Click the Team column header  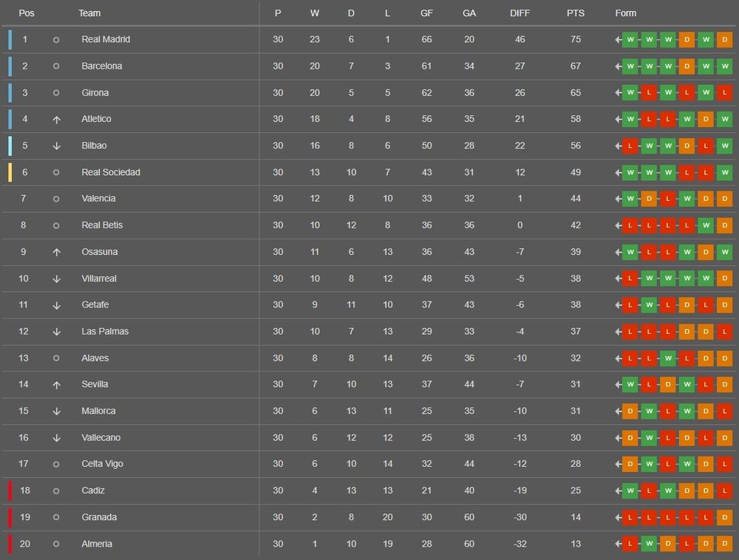pos(89,13)
